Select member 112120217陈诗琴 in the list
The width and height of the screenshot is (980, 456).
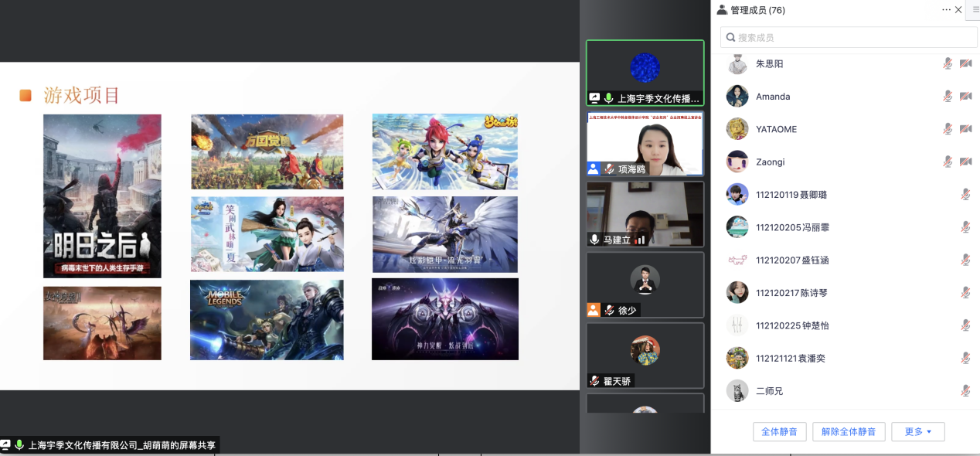point(791,293)
